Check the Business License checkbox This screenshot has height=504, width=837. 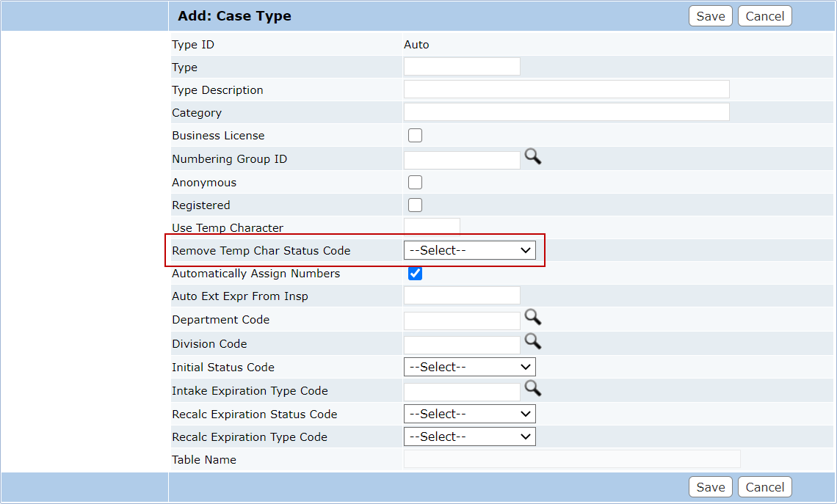click(x=415, y=136)
